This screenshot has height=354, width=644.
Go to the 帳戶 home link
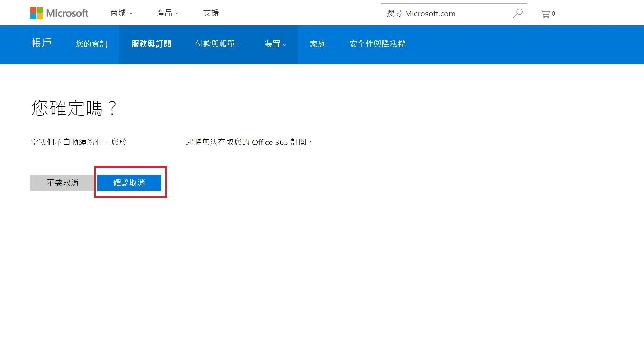[x=41, y=43]
